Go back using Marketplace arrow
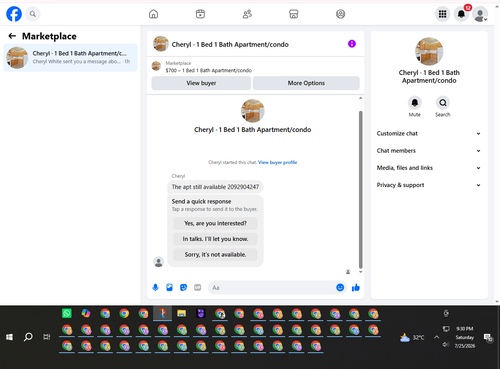Screen dimensions: 500x369 [x=12, y=36]
